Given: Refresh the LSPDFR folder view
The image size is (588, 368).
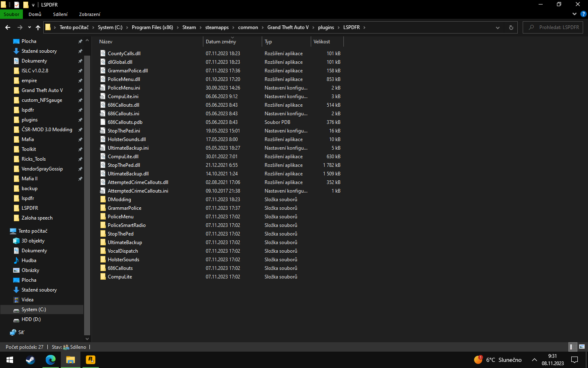Looking at the screenshot, I should click(x=511, y=27).
